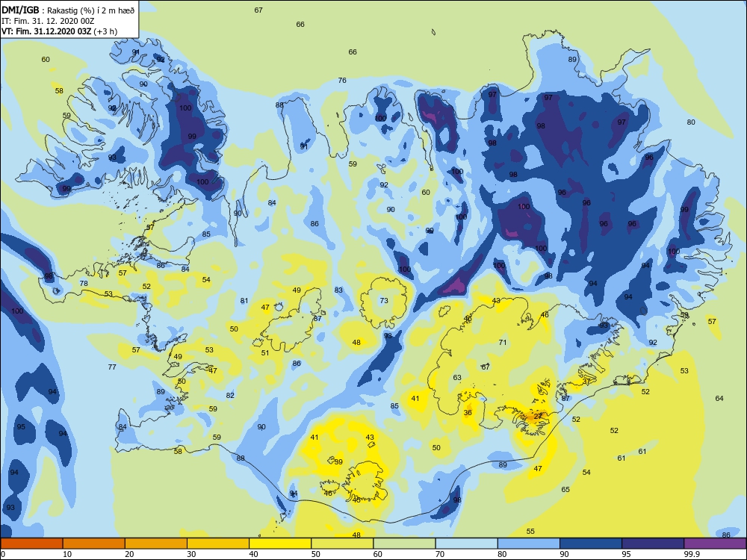Click the humidity value '65' on the map
747x560 pixels.
565,490
